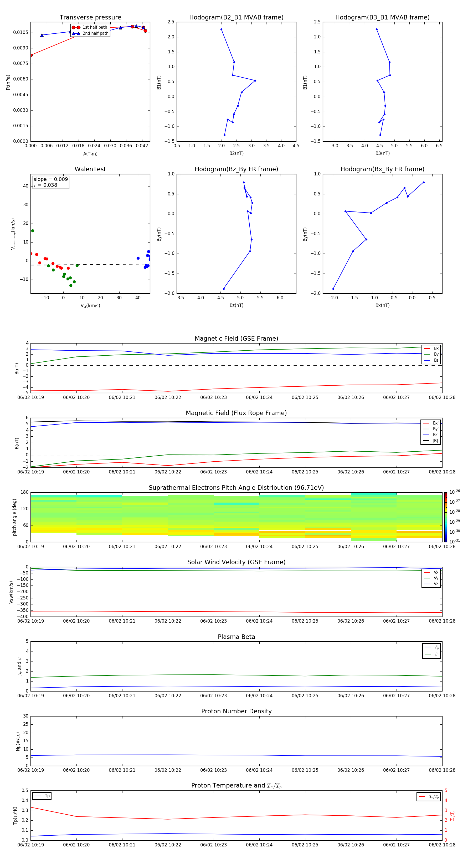Click the 'A(T·m)' x-axis label
Screen dimensions: 473x868
90,154
